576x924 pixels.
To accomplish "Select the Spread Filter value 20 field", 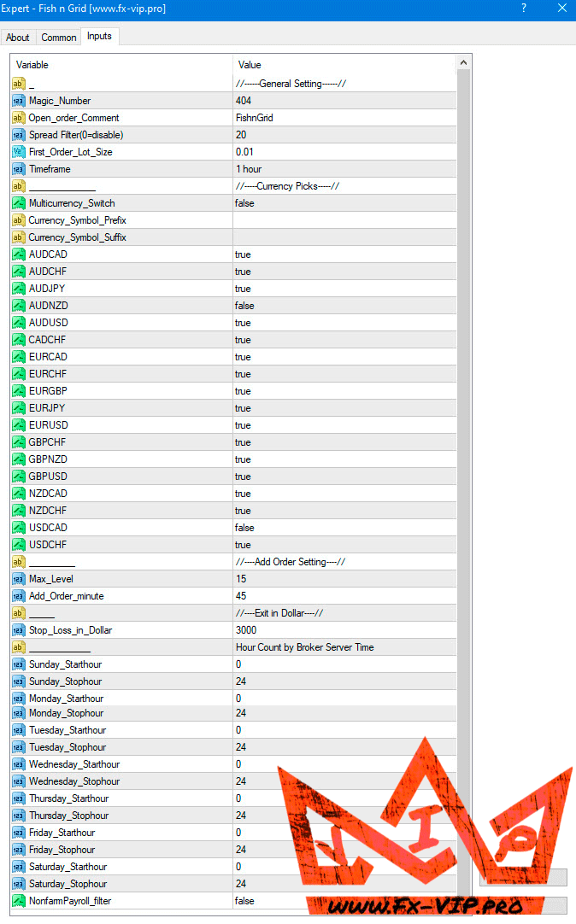I will point(342,135).
